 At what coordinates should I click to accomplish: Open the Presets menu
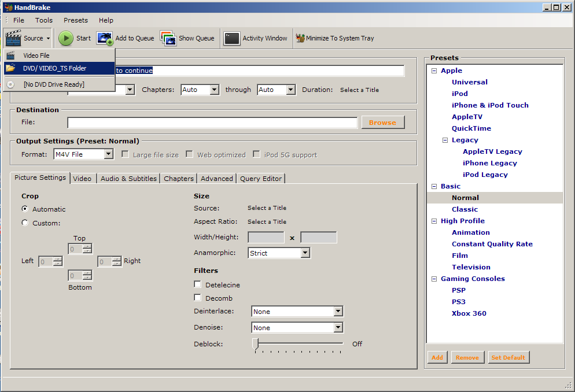click(76, 20)
